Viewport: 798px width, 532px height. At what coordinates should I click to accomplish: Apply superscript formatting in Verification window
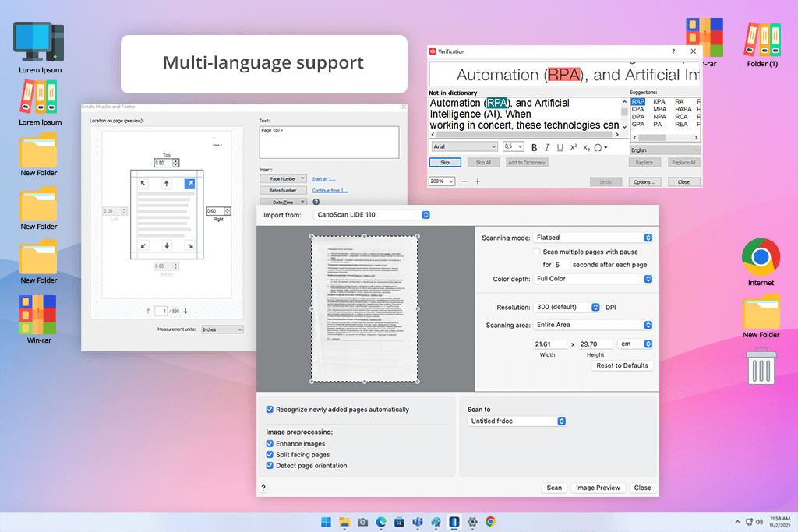(x=574, y=147)
